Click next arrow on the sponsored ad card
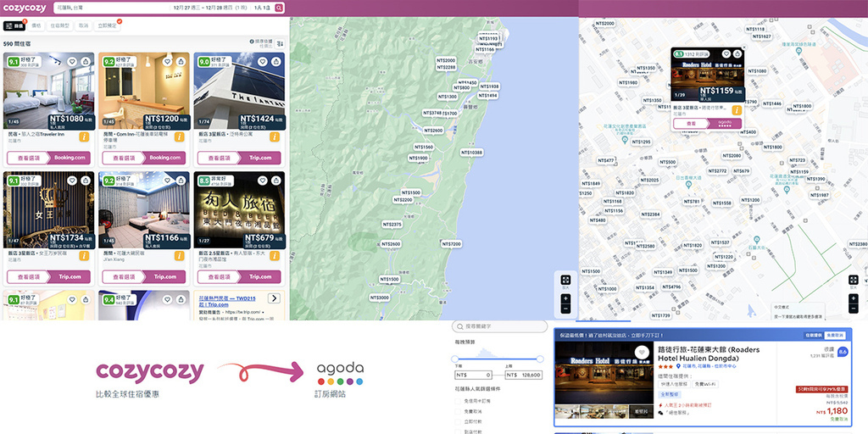Image resolution: width=868 pixels, height=434 pixels. click(x=274, y=298)
